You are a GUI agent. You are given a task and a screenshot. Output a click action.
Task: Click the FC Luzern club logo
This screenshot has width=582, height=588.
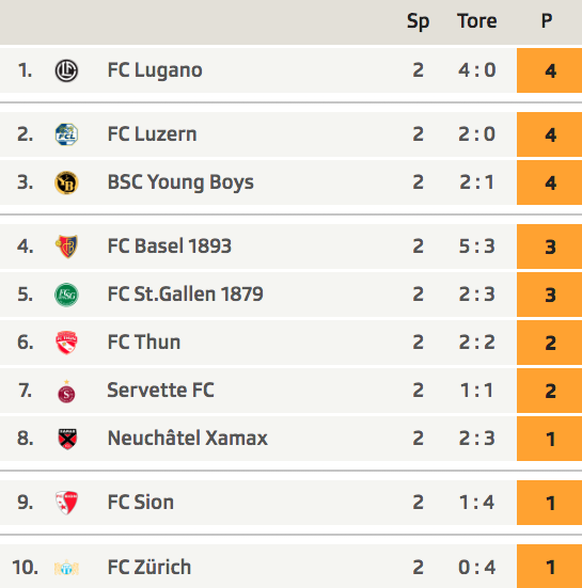[66, 134]
